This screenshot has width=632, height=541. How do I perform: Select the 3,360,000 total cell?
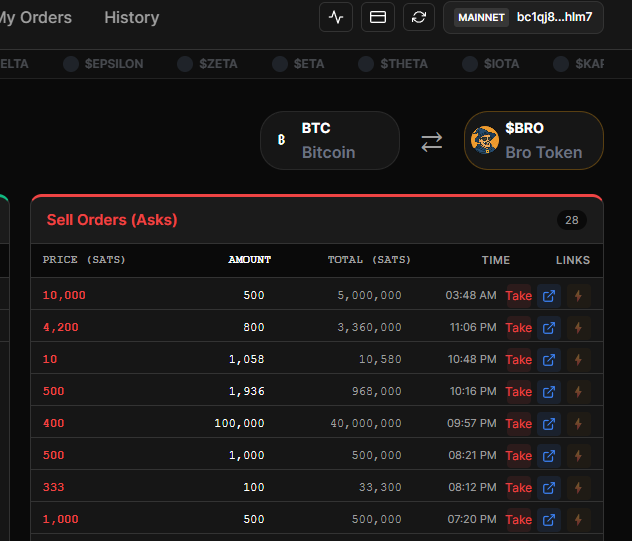pos(369,327)
